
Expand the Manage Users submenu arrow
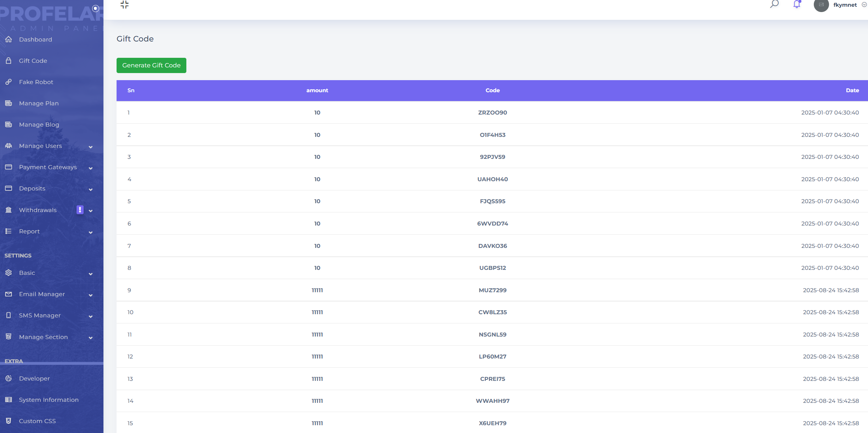(x=91, y=147)
